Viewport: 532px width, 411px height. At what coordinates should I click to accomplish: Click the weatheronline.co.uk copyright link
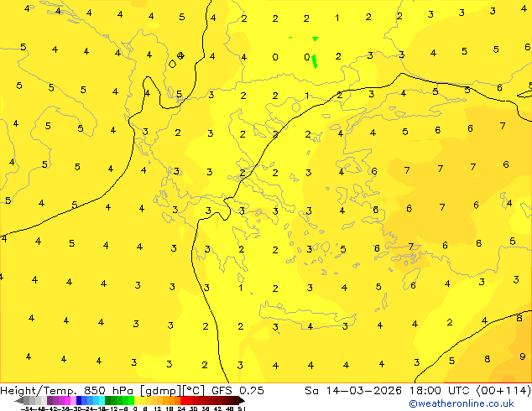click(x=462, y=403)
